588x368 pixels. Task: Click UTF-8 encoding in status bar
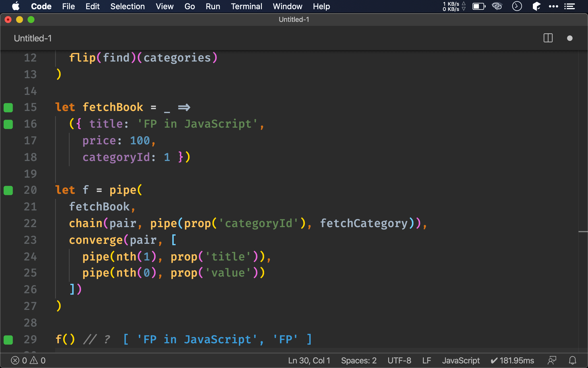pyautogui.click(x=399, y=361)
